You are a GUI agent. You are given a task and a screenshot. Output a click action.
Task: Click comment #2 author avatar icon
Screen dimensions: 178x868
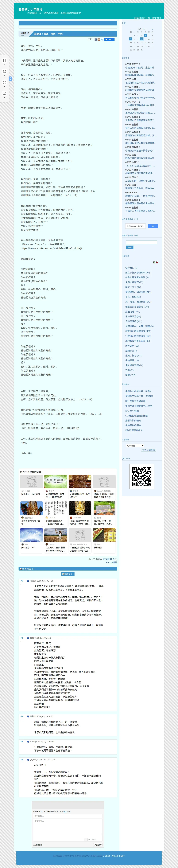point(28,638)
